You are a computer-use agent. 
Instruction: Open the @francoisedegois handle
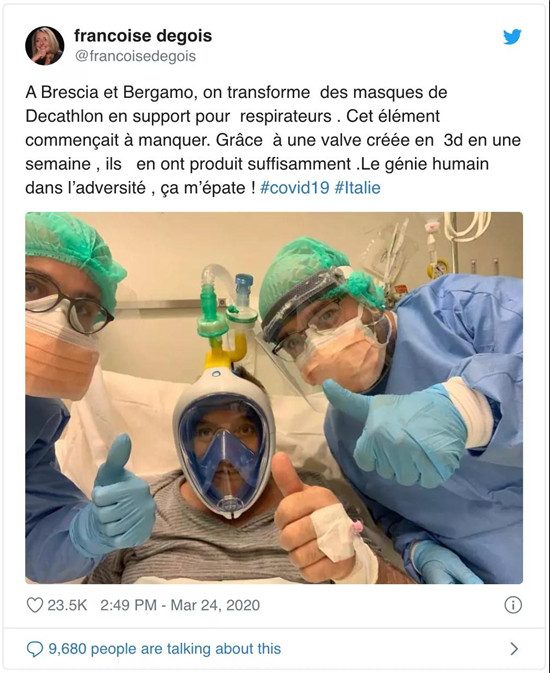pos(135,56)
